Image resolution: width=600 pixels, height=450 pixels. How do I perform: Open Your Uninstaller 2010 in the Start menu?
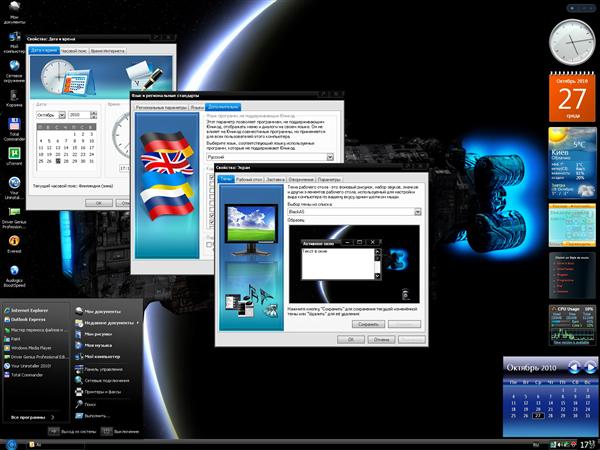[28, 366]
